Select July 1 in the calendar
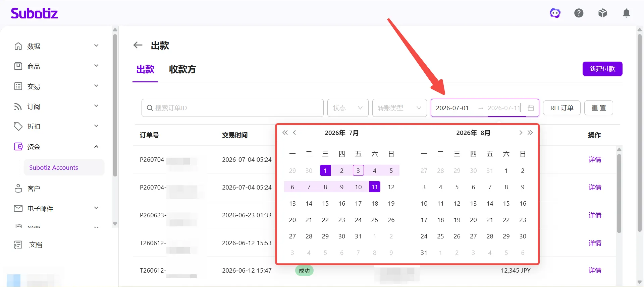 [x=325, y=170]
